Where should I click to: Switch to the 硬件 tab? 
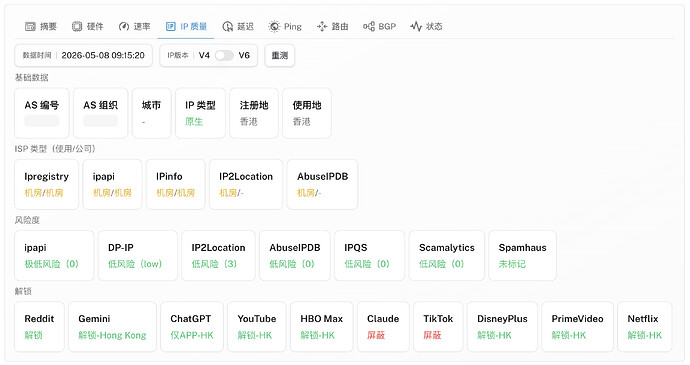(88, 26)
